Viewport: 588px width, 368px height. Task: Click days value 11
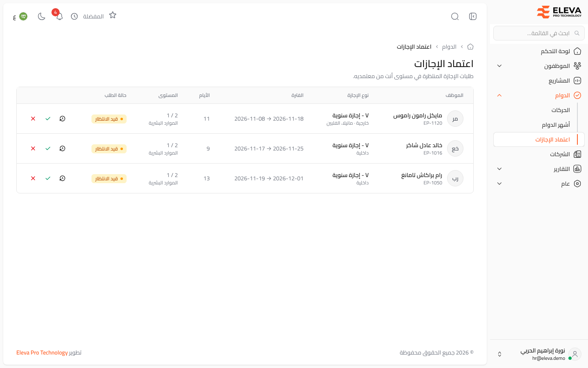(x=207, y=119)
